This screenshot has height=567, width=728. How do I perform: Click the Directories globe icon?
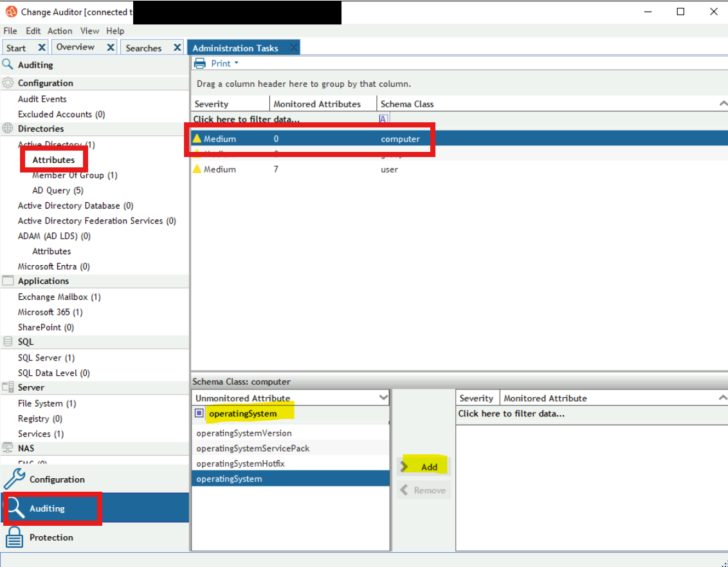[x=8, y=128]
